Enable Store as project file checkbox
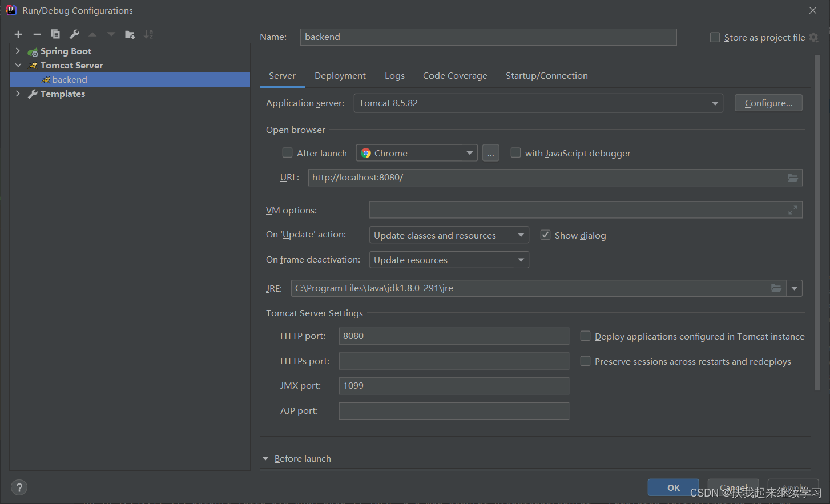The image size is (830, 504). coord(715,37)
